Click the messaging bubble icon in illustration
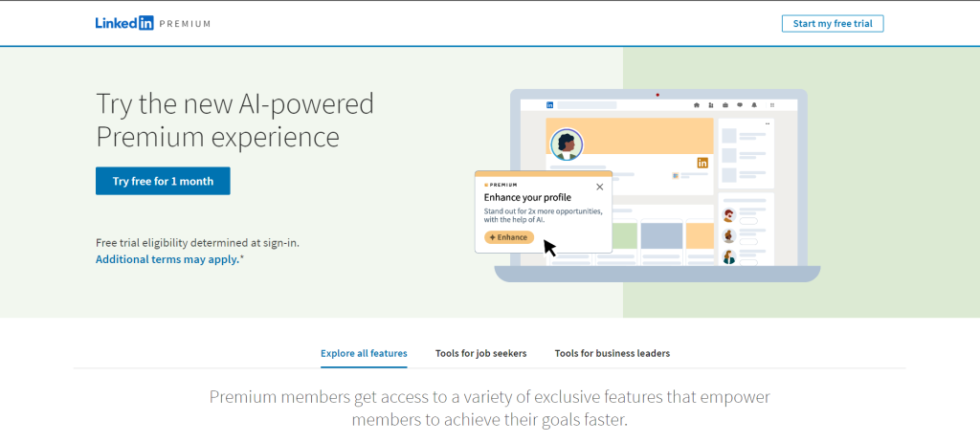980x443 pixels. pos(740,104)
